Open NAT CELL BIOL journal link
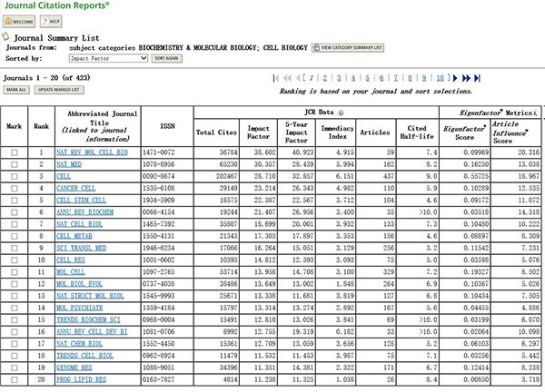Viewport: 545px width, 392px height. tap(80, 224)
